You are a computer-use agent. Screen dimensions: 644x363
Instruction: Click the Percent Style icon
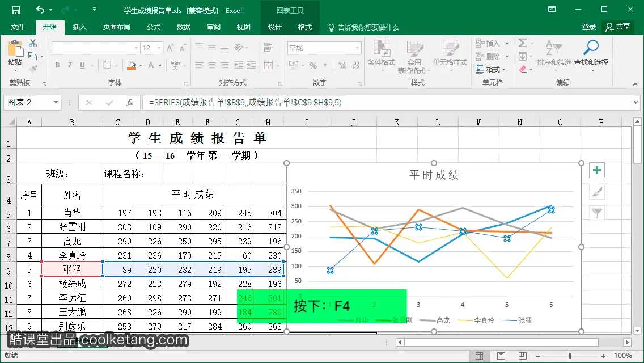tap(313, 65)
